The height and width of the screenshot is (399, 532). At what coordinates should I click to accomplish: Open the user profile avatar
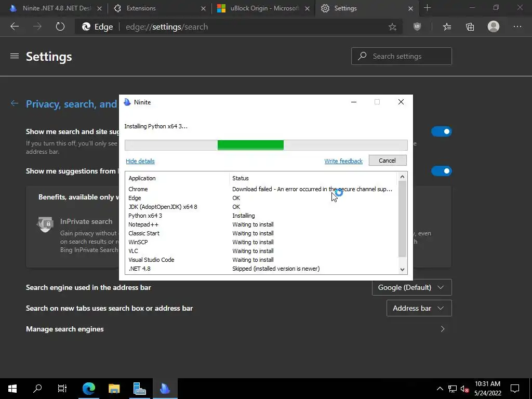click(x=494, y=26)
